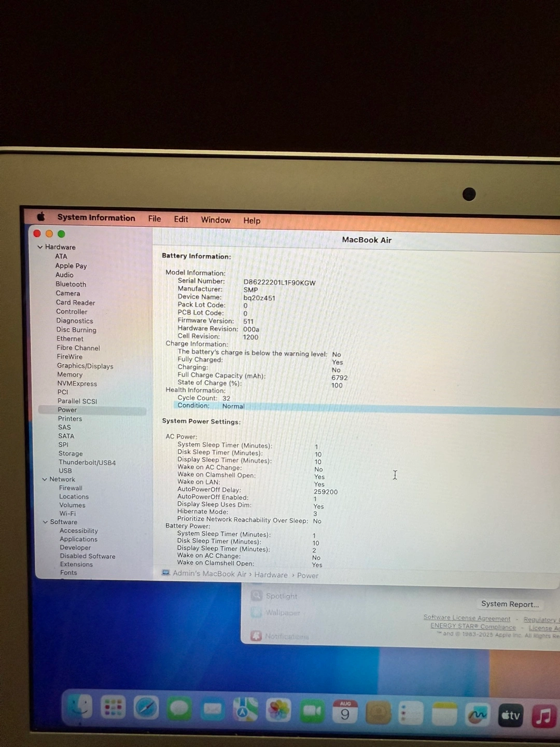The height and width of the screenshot is (747, 560).
Task: Select Fibre Channel in the sidebar
Action: coord(78,348)
